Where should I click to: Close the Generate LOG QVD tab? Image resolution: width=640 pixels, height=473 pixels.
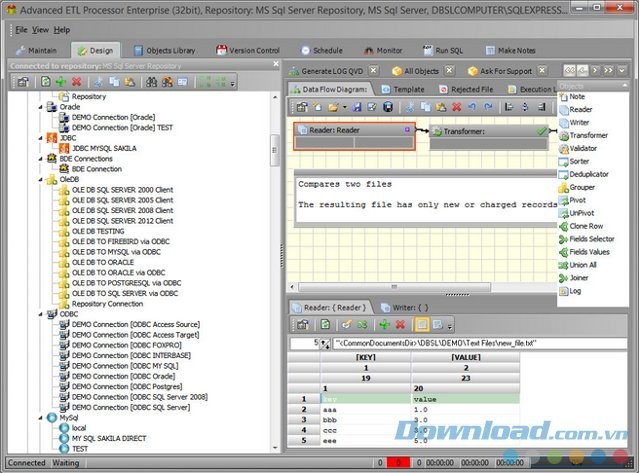[372, 71]
